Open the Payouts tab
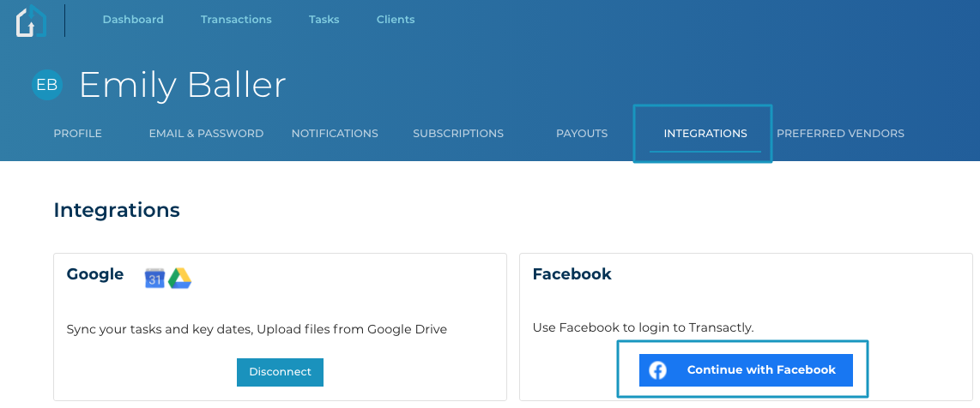980x408 pixels. [x=582, y=134]
